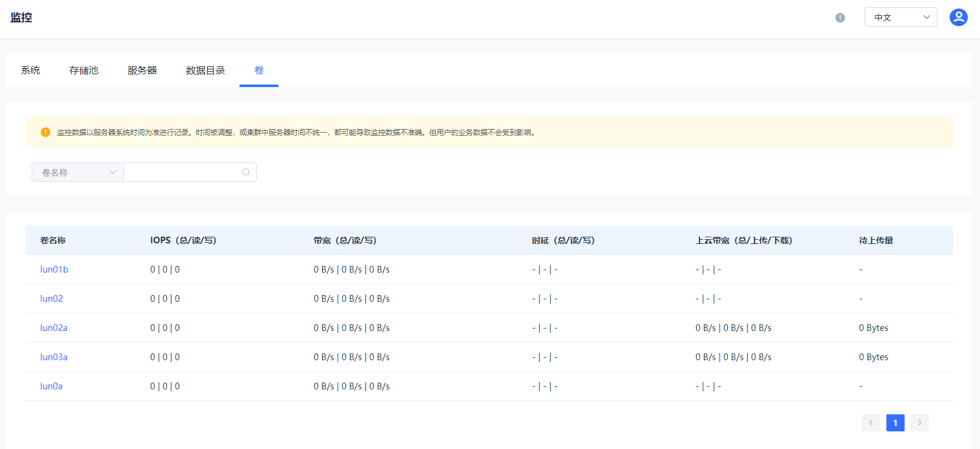Screen dimensions: 980x449
Task: Focus the volume name search field
Action: click(x=182, y=172)
